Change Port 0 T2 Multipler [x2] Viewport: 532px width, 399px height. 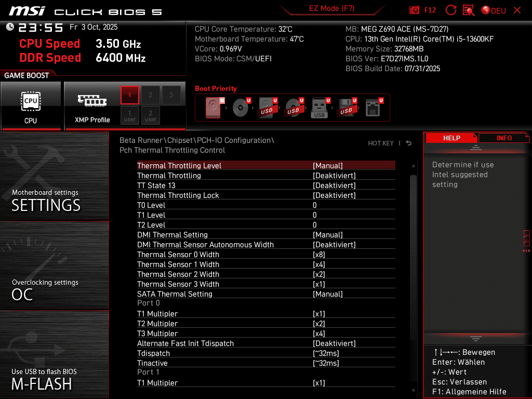pyautogui.click(x=266, y=323)
